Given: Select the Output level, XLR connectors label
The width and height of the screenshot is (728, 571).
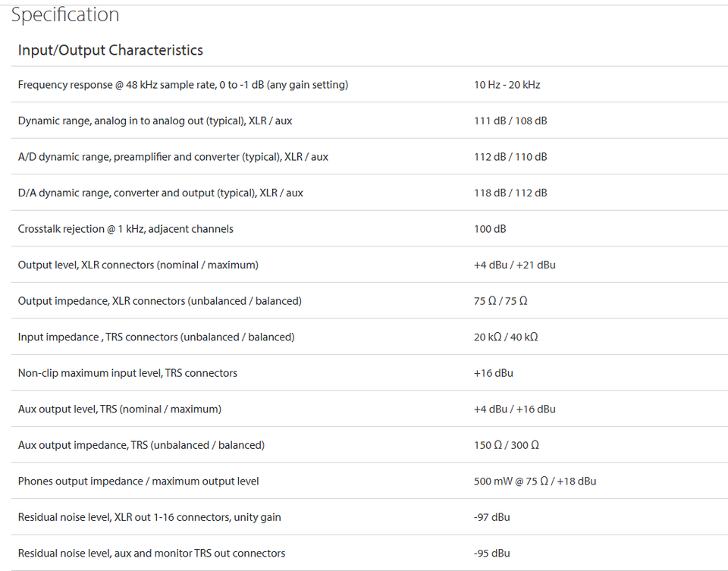Looking at the screenshot, I should click(138, 265).
